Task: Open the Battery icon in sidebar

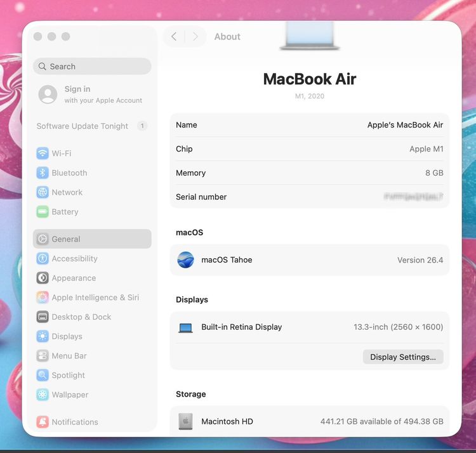Action: coord(43,211)
